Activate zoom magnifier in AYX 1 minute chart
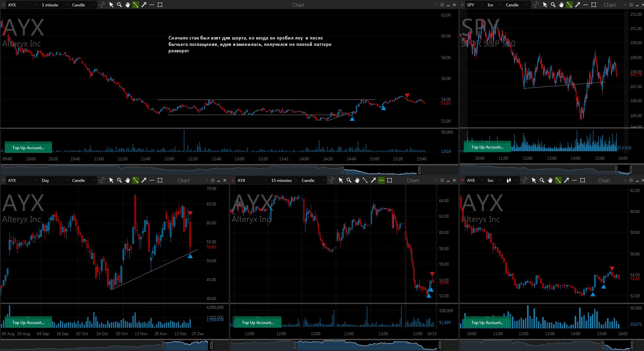 click(x=119, y=5)
